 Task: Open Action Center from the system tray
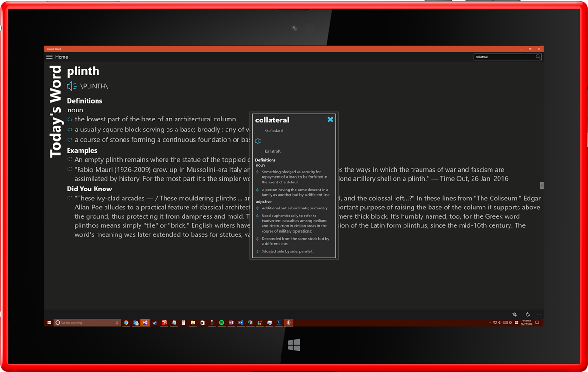click(537, 322)
